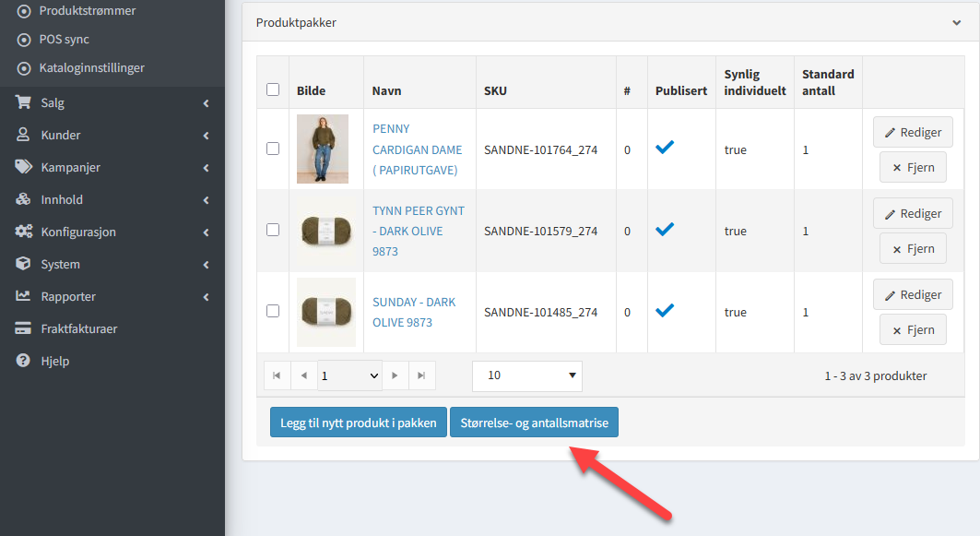
Task: Click the Konfigurasjon gears icon
Action: click(x=23, y=232)
